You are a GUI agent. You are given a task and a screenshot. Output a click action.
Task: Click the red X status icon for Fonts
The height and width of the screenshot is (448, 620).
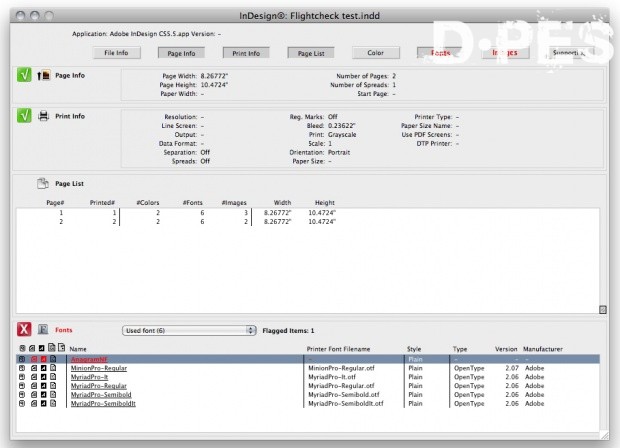24,329
